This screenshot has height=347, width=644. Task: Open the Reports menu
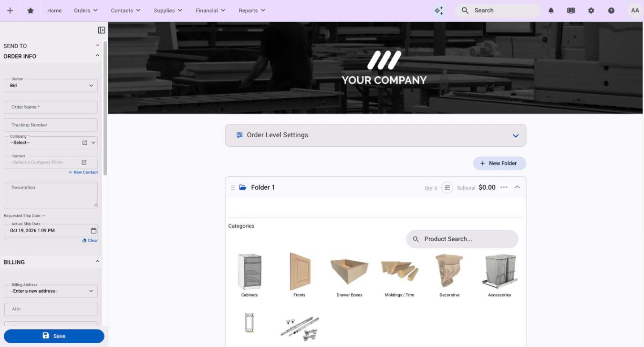[252, 10]
